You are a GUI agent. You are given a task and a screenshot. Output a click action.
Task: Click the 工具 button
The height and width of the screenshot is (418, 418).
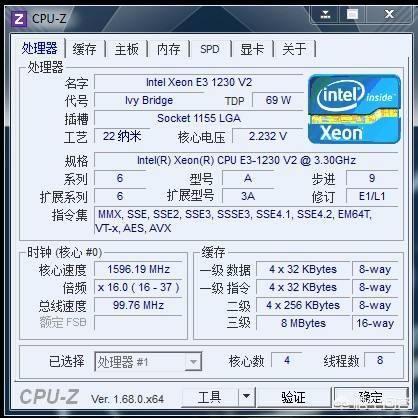[210, 396]
